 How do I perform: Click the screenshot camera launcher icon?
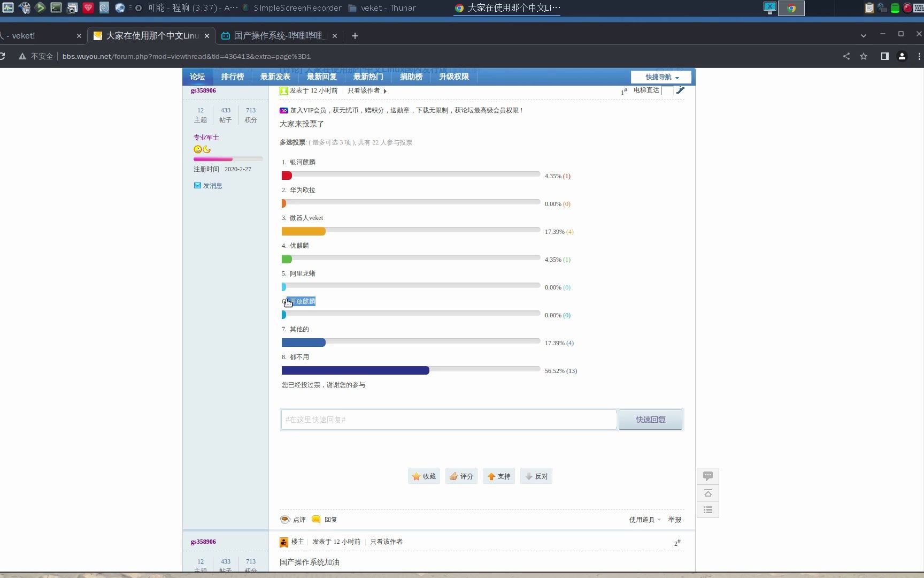click(72, 7)
